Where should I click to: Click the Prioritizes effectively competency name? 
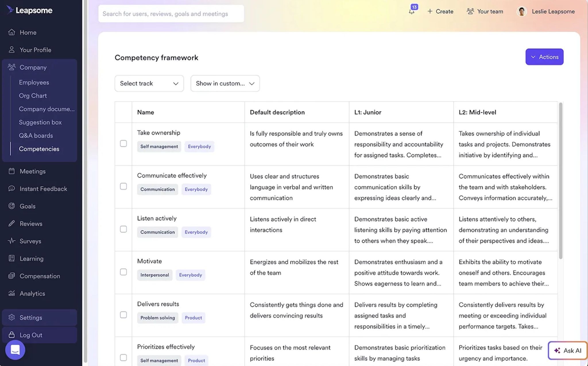(x=166, y=347)
